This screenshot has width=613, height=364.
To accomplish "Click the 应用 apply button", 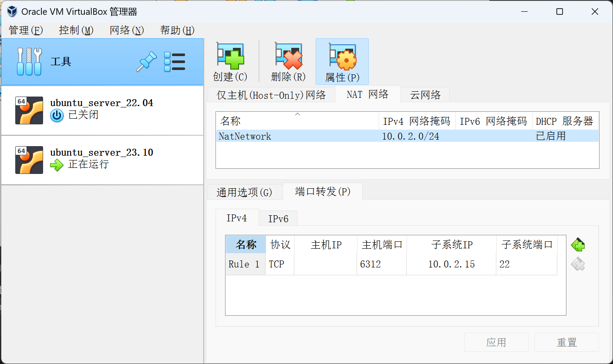I will coord(496,342).
